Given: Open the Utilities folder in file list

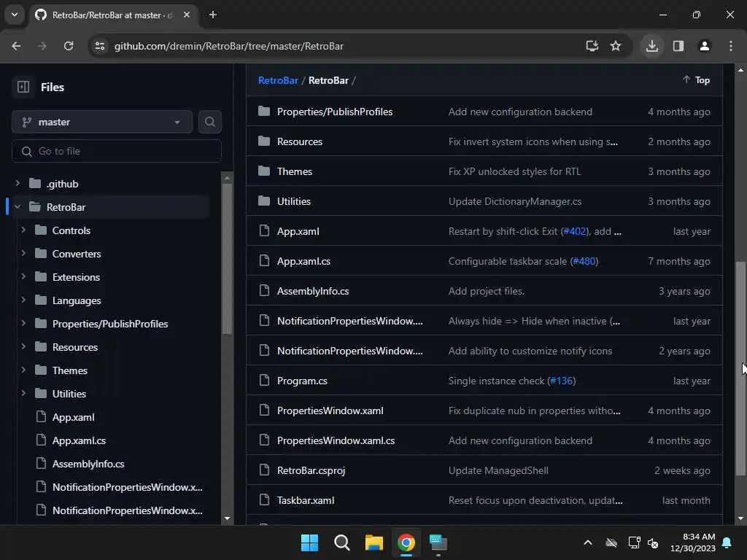Looking at the screenshot, I should click(294, 201).
